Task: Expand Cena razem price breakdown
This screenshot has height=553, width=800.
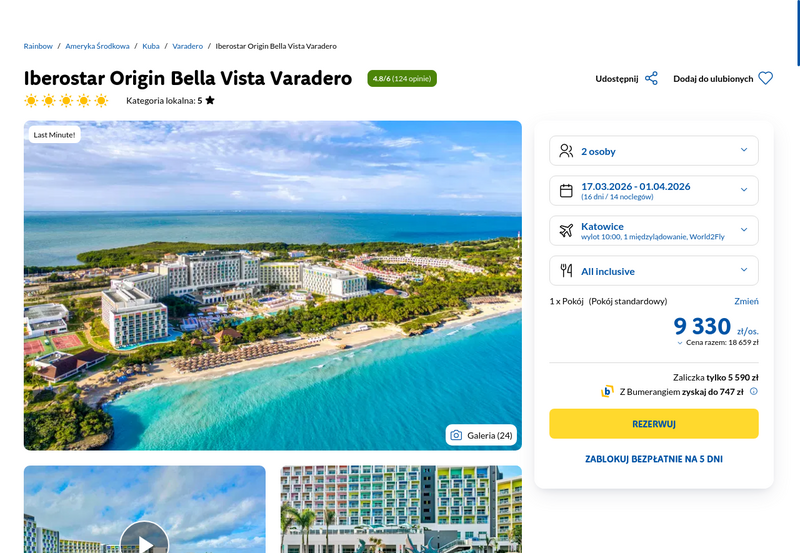Action: coord(718,342)
